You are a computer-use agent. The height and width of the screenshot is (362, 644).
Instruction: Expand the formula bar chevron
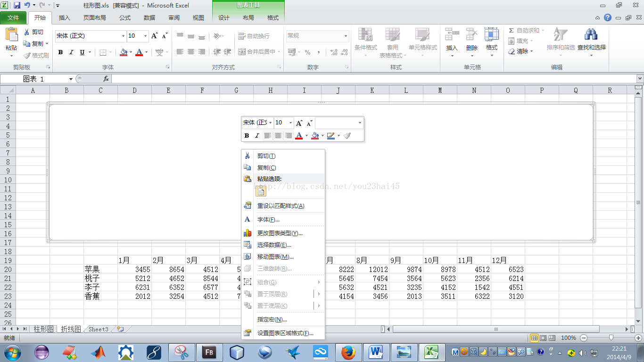640,79
